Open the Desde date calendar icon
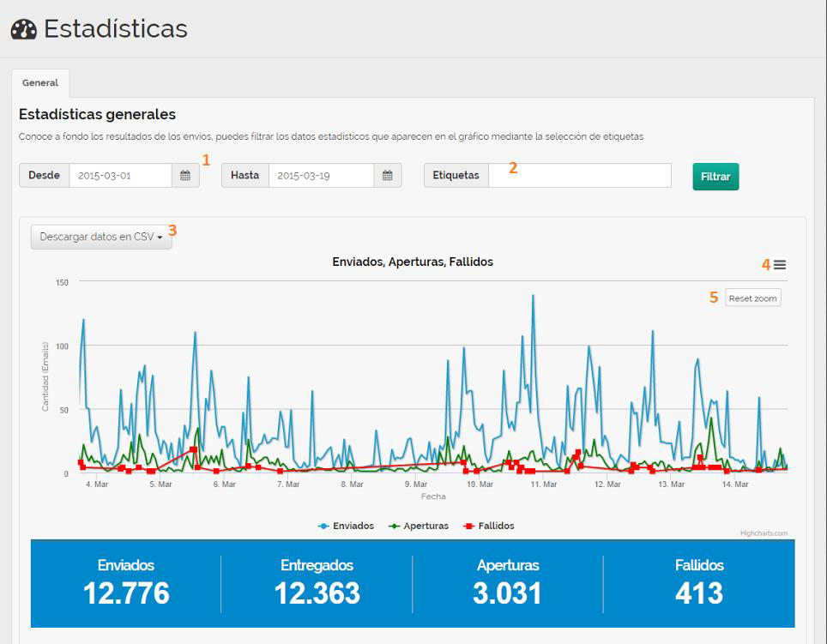 tap(185, 176)
